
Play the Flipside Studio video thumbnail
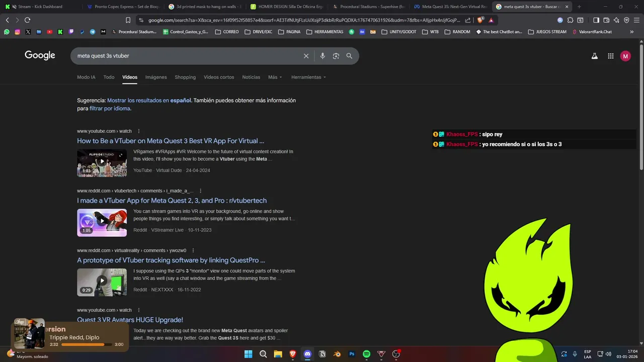click(x=102, y=163)
